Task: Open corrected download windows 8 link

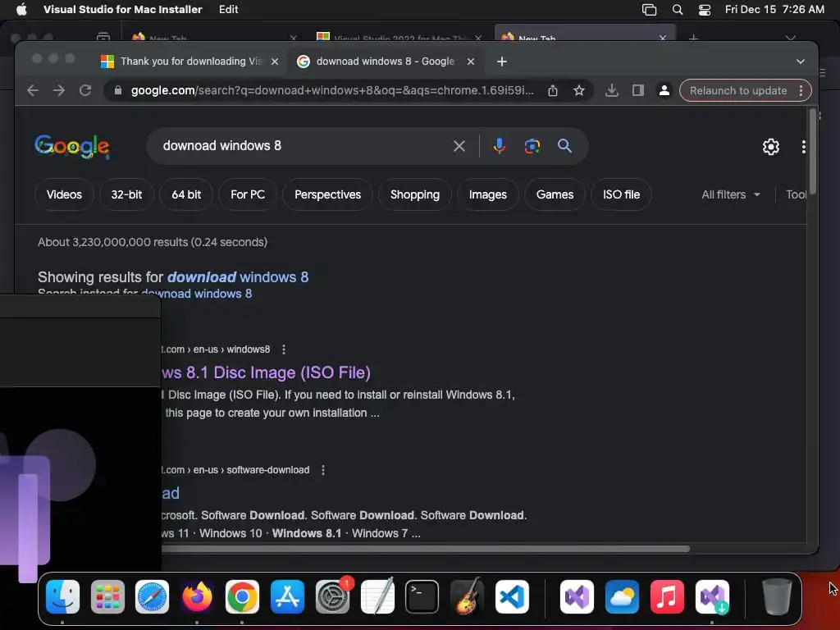Action: click(238, 277)
